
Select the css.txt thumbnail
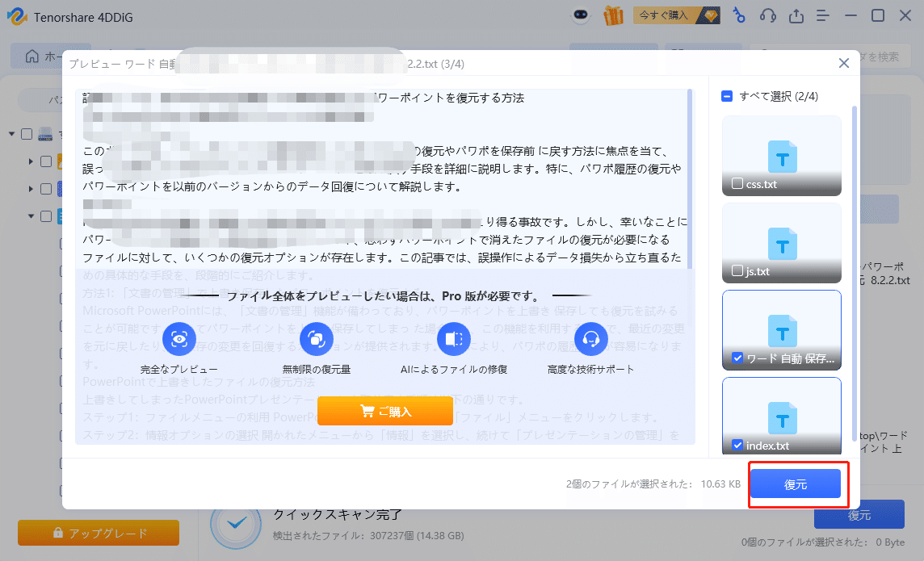(781, 156)
